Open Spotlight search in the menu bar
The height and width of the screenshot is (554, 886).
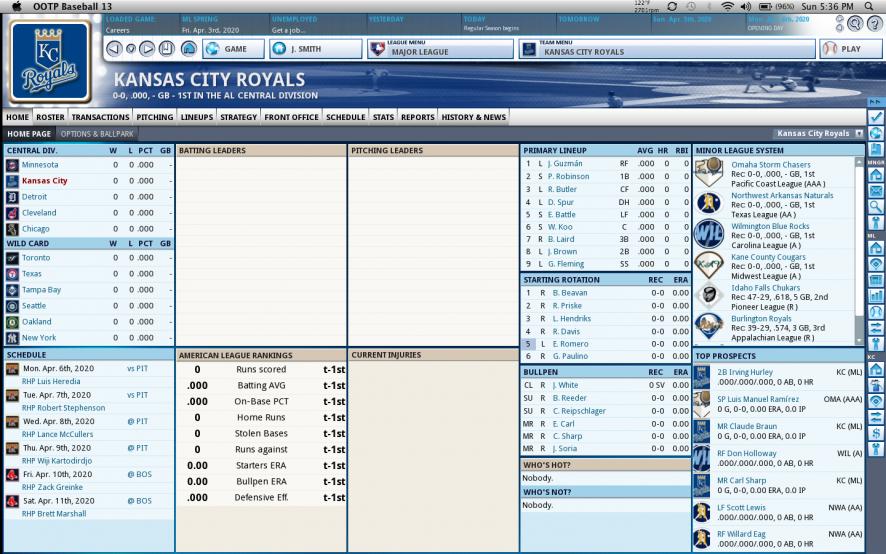(x=870, y=6)
